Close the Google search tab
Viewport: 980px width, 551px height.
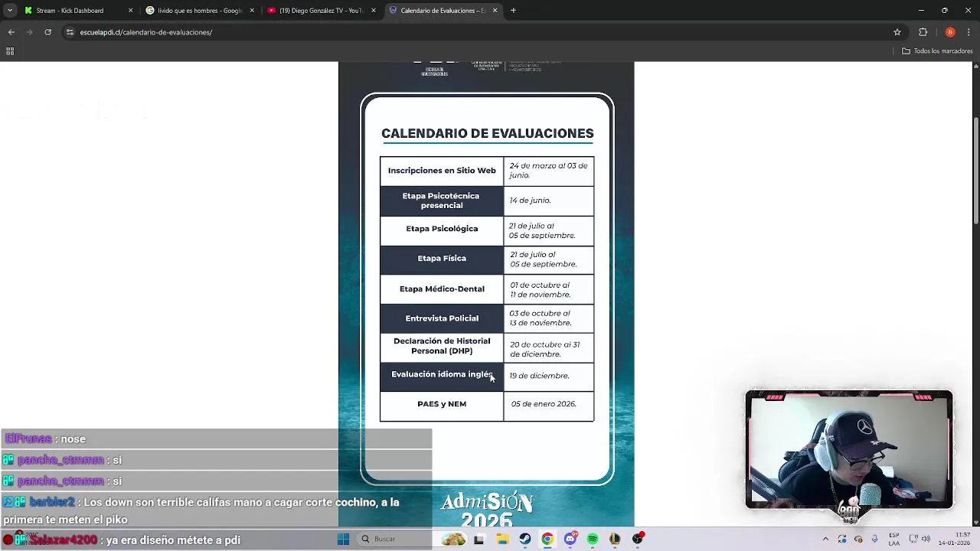[252, 11]
